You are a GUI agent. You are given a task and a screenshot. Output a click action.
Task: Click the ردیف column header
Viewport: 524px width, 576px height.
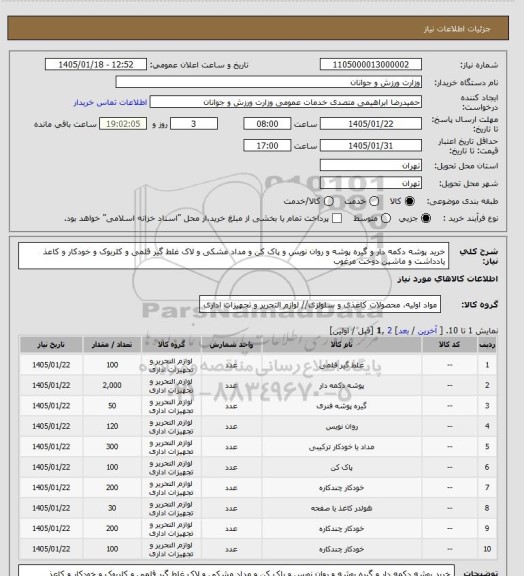tap(487, 344)
